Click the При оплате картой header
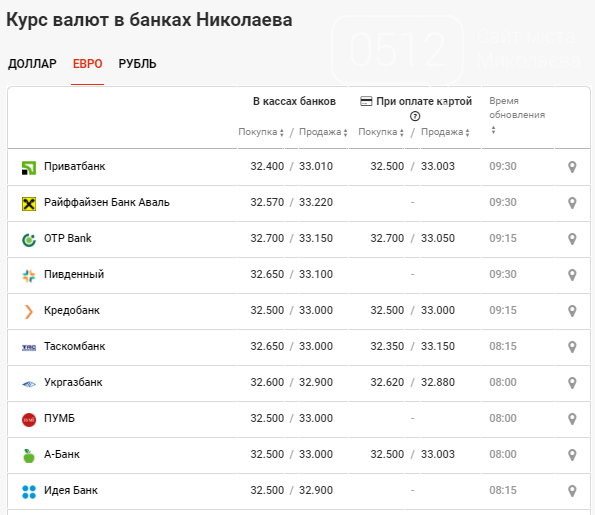Screen dimensions: 595x515 (x=424, y=101)
